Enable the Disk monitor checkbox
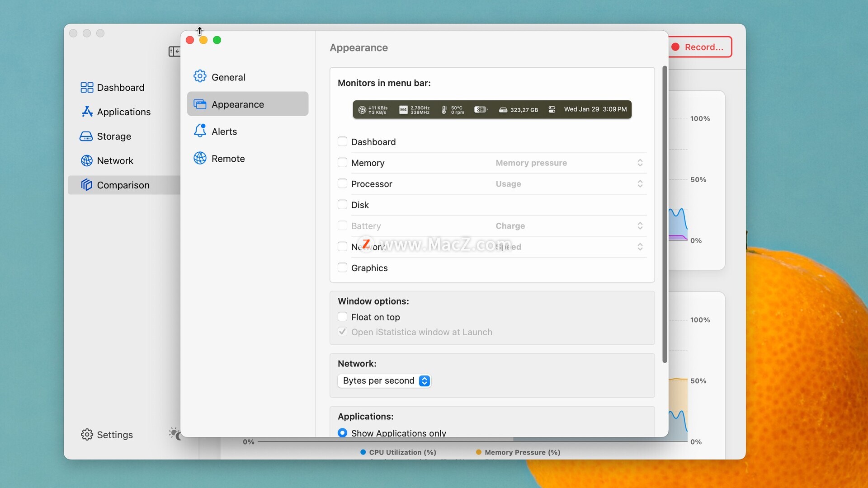Screen dimensions: 868x488 coord(343,205)
